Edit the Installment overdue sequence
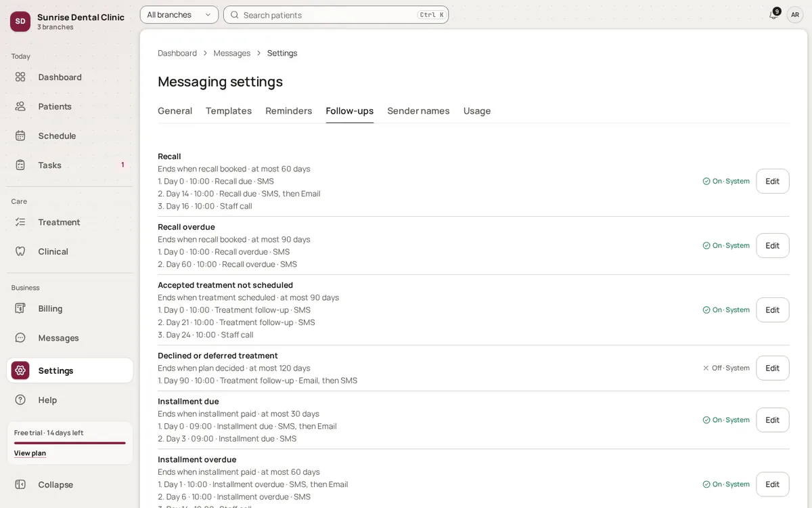 click(x=773, y=484)
